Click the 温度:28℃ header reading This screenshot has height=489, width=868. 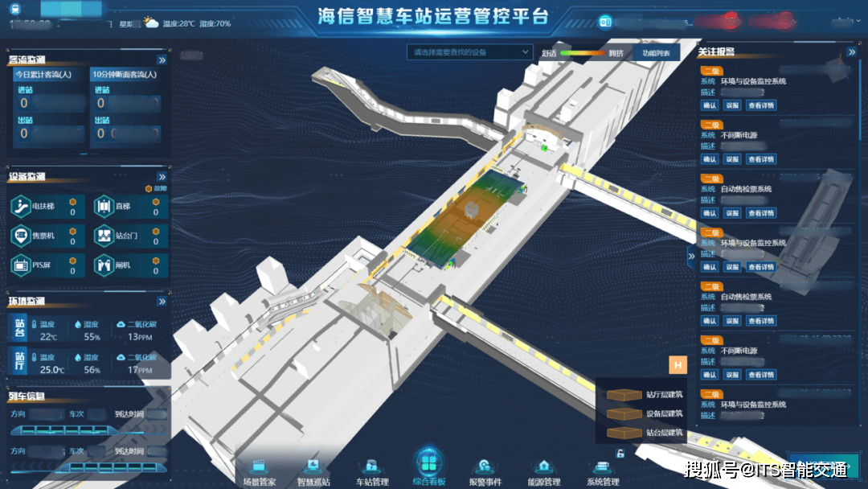click(x=178, y=24)
